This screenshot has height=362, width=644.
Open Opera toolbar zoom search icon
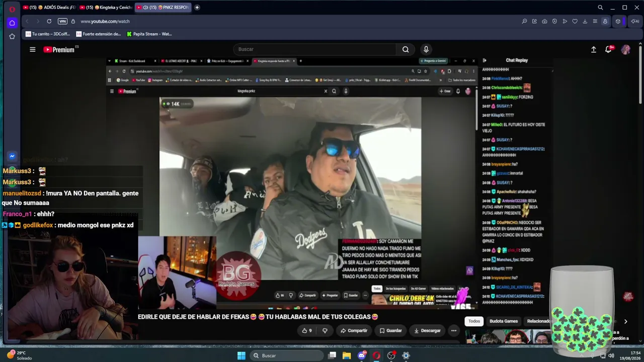[524, 21]
